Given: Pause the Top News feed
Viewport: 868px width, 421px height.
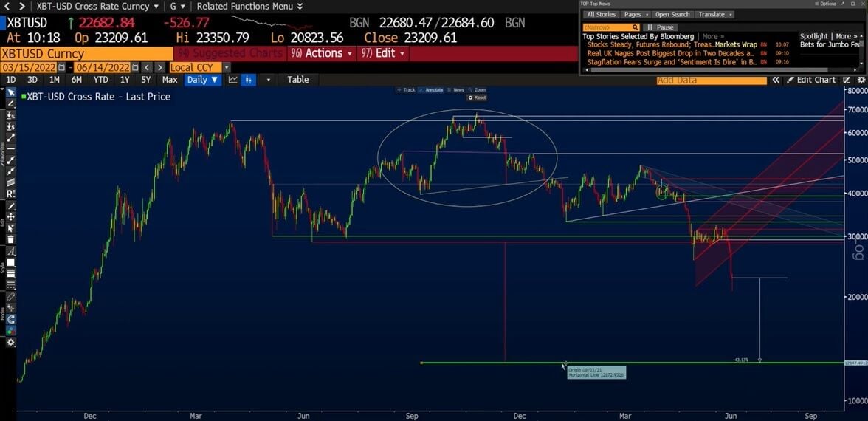Looking at the screenshot, I should coord(661,27).
